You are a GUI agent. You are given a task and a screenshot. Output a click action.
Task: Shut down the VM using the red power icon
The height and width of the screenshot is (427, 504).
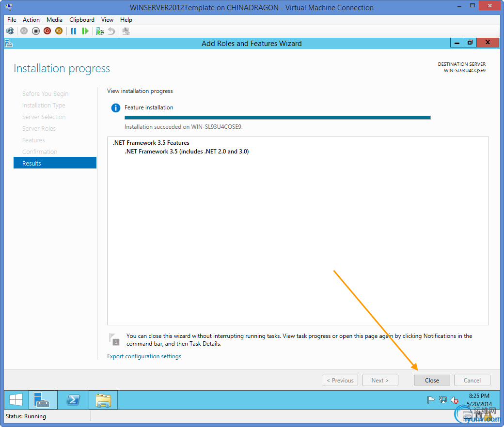(x=47, y=31)
